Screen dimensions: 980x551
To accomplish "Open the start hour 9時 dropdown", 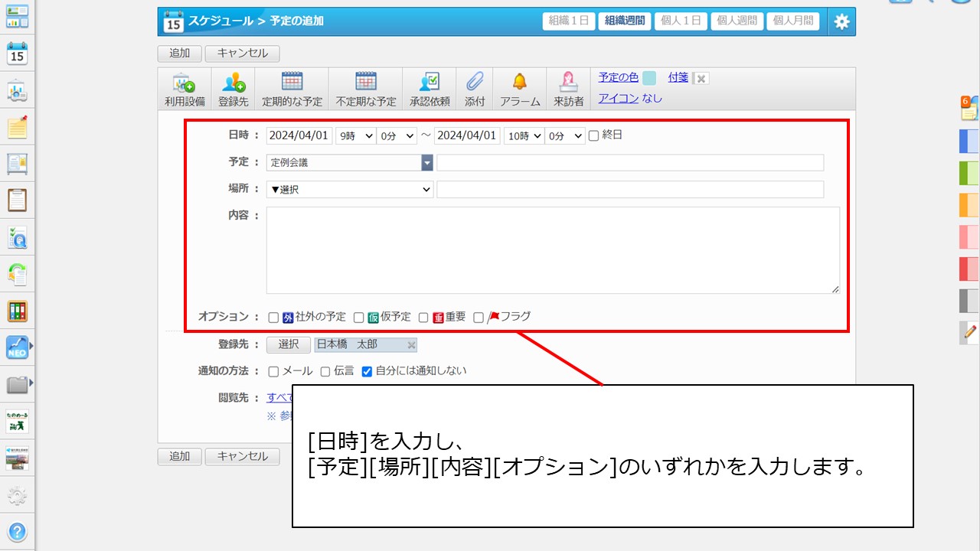I will [355, 136].
